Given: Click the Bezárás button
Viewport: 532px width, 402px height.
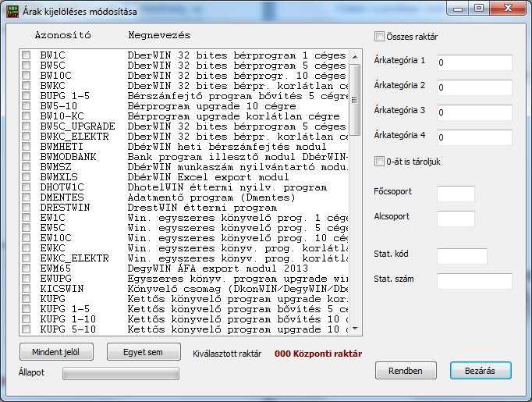Looking at the screenshot, I should pyautogui.click(x=481, y=371).
